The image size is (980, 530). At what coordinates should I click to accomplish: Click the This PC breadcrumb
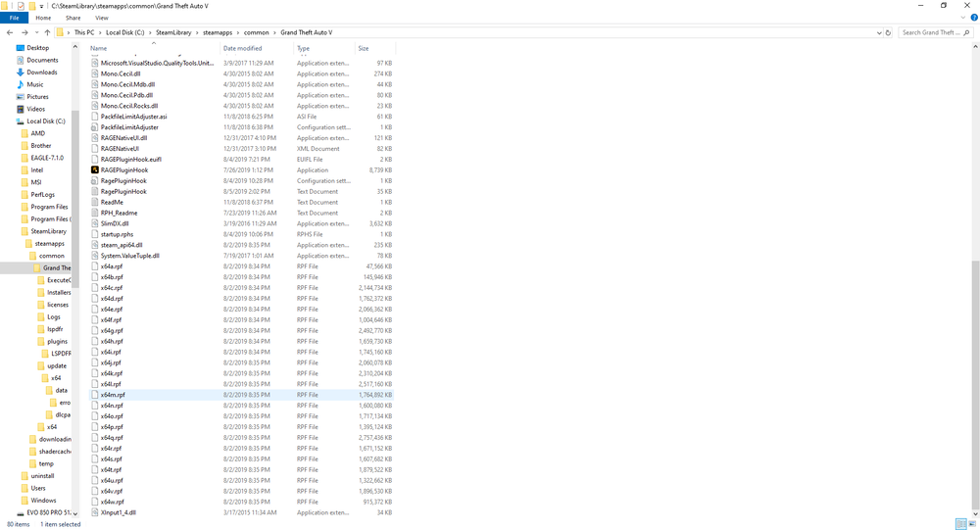click(x=83, y=32)
